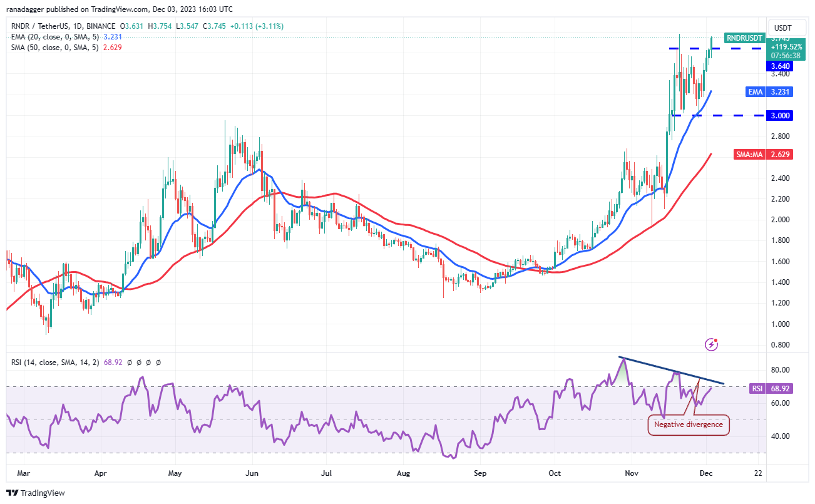
Task: Click the purple RSI 68.92 value tag
Action: pyautogui.click(x=770, y=389)
